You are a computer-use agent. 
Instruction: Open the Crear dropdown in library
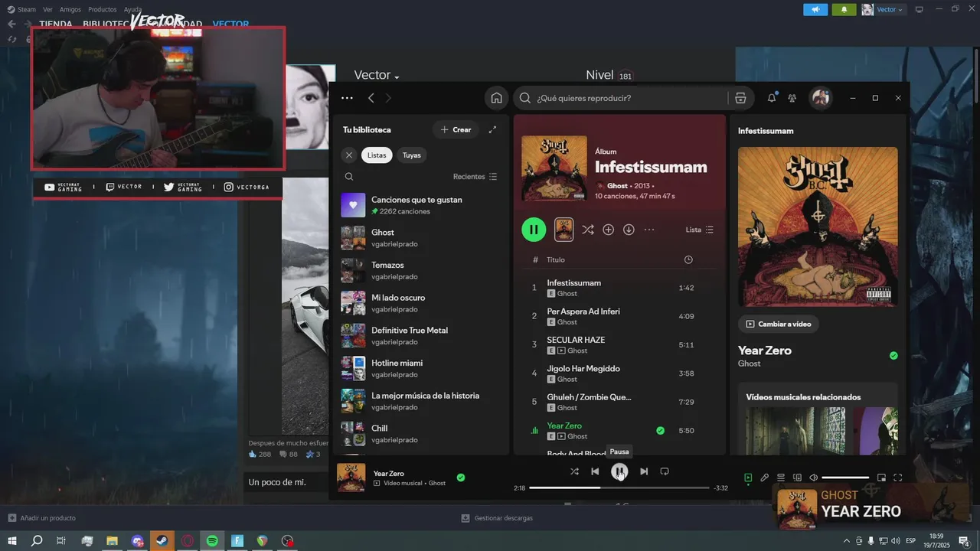[456, 130]
